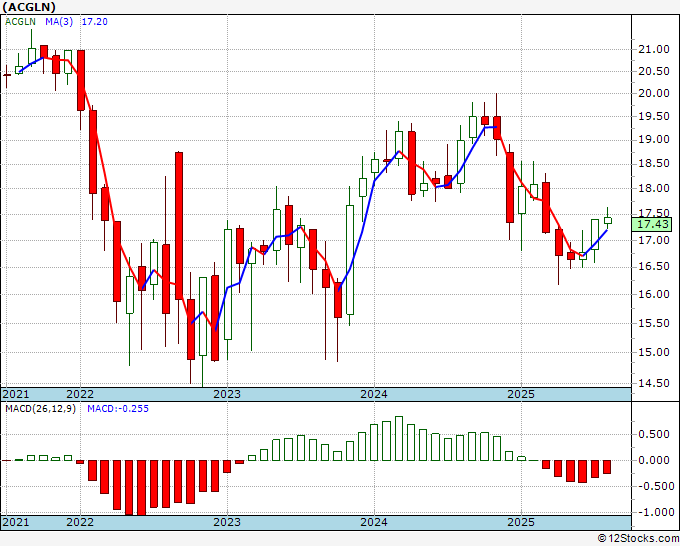
Task: Click 2024 on the MACD timeline
Action: 374,522
